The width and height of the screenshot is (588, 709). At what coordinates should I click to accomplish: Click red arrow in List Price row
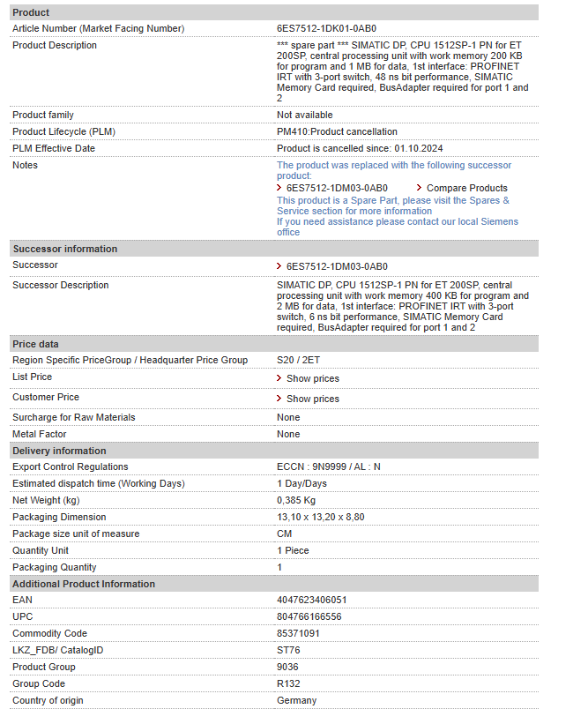pyautogui.click(x=280, y=378)
